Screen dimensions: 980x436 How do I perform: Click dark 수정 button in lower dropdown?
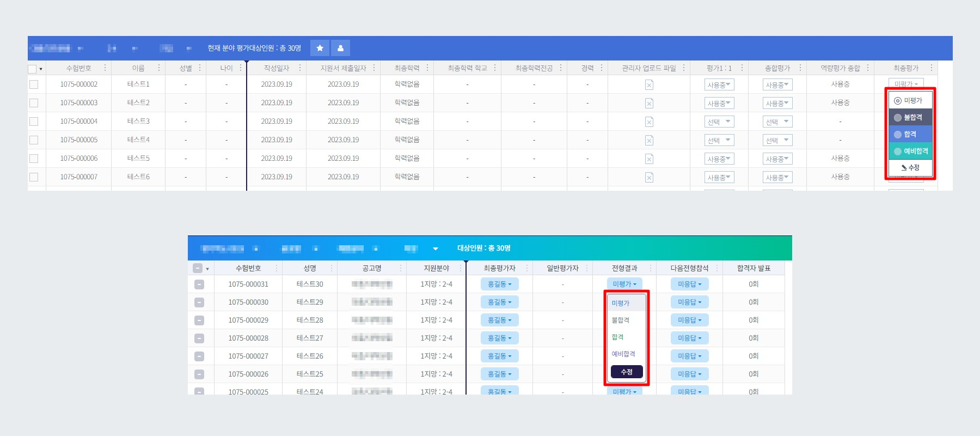tap(627, 372)
